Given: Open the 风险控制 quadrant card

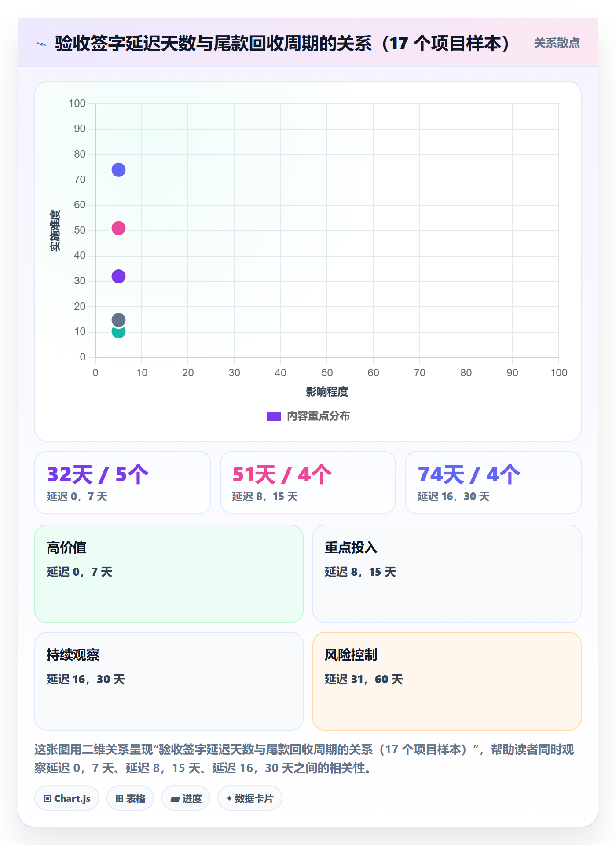Looking at the screenshot, I should (x=447, y=681).
